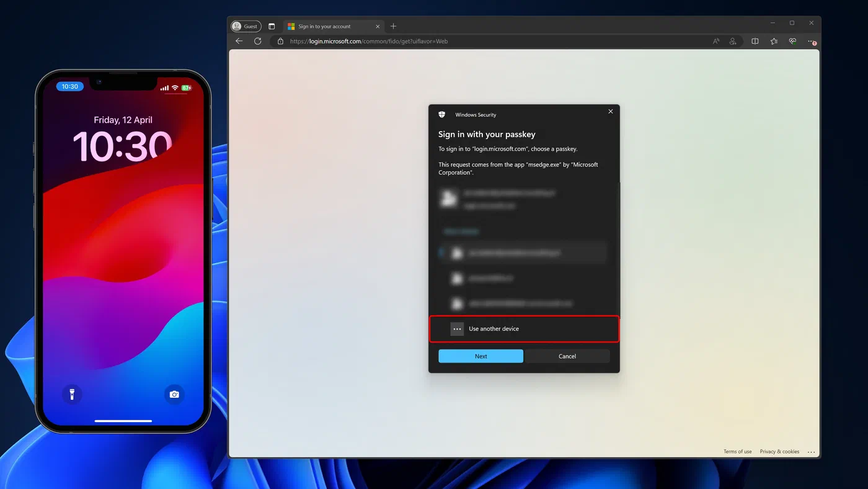Open Split screen in Edge toolbar
Screen dimensions: 868x489
(755, 42)
